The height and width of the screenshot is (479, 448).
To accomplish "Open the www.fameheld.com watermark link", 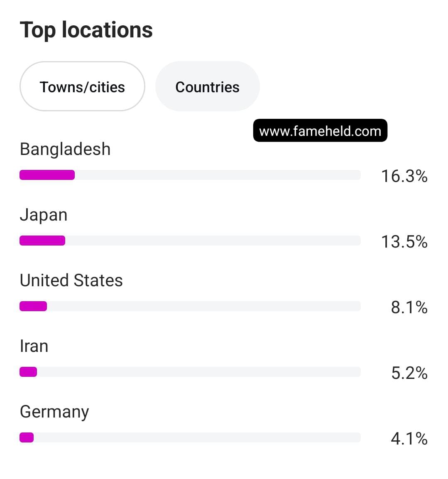I will (320, 131).
